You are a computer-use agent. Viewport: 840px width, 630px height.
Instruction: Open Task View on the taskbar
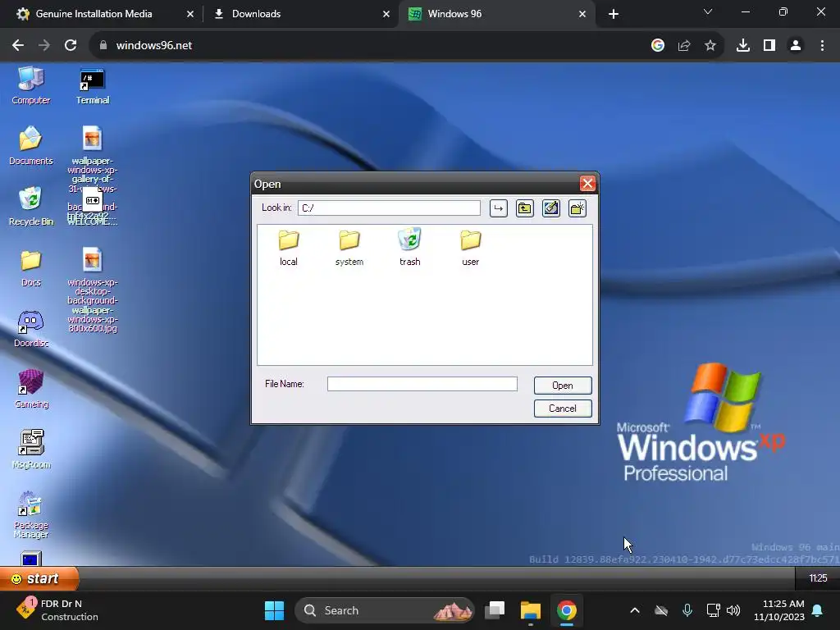pyautogui.click(x=495, y=610)
